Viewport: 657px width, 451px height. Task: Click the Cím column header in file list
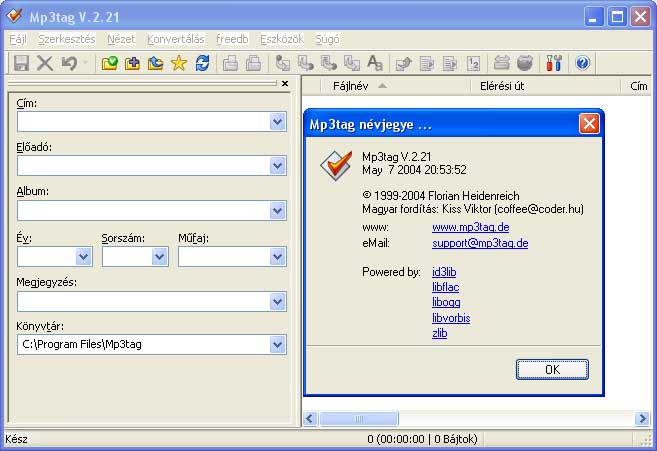coord(638,86)
